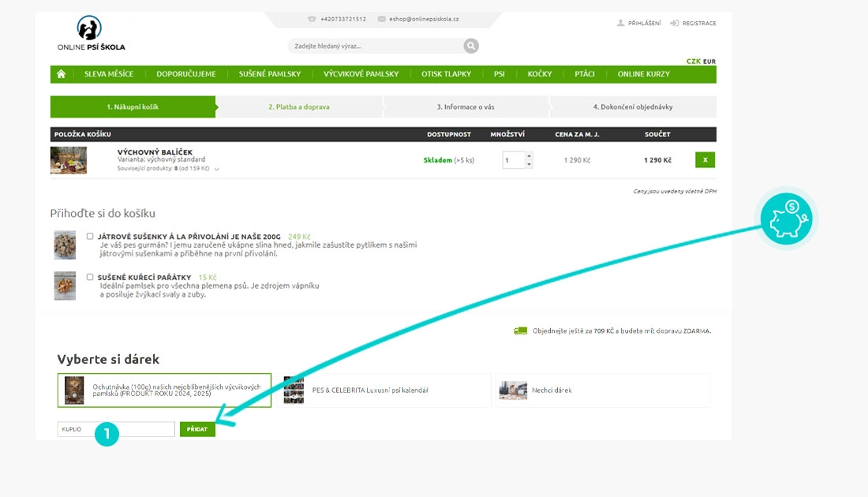Click the PŘIDAT coupon button
The image size is (868, 497).
(x=197, y=429)
